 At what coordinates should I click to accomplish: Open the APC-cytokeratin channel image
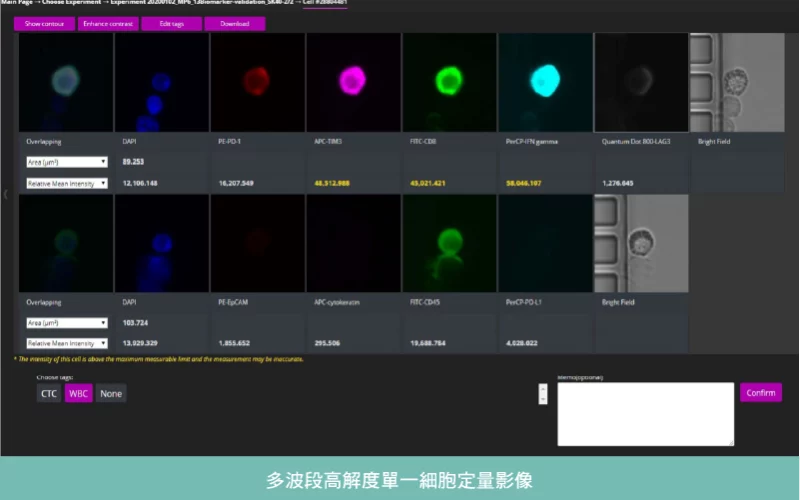point(354,243)
